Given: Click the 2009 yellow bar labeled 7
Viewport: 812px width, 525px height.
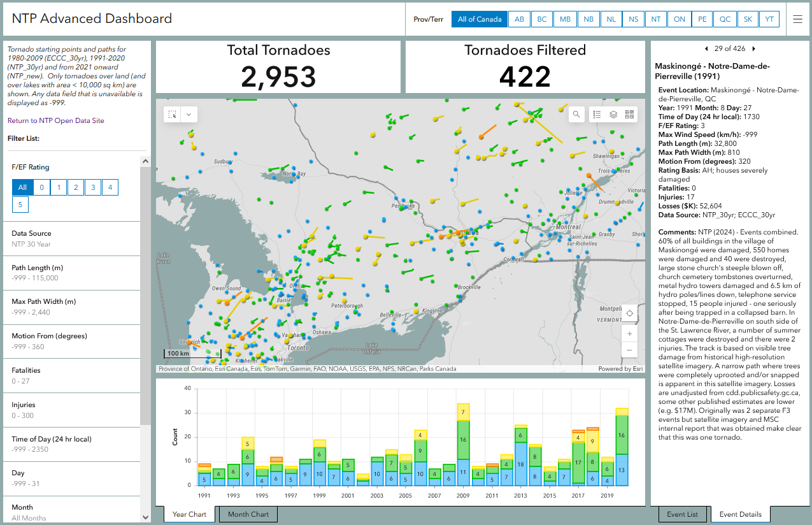Looking at the screenshot, I should 464,412.
